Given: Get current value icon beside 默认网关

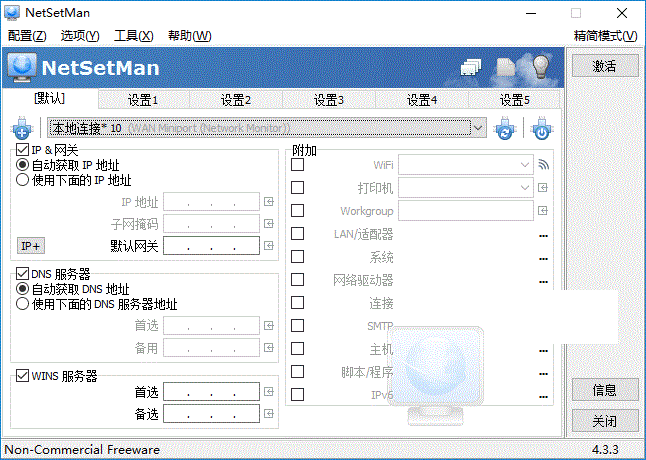Looking at the screenshot, I should [269, 246].
